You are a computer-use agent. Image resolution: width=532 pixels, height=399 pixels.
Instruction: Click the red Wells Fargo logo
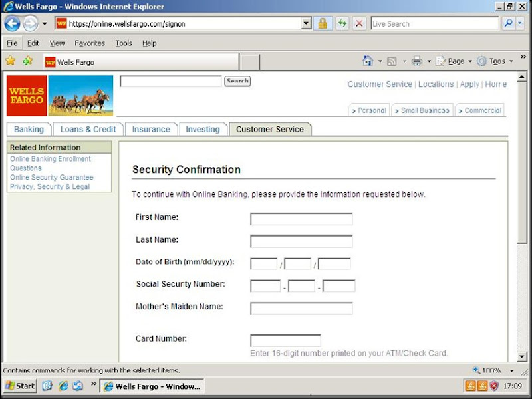pos(27,96)
